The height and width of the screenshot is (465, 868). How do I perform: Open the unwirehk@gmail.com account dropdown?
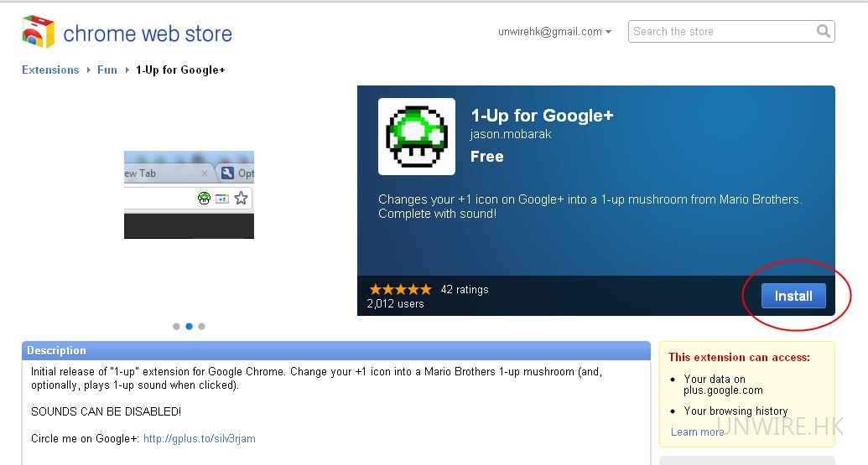coord(554,32)
